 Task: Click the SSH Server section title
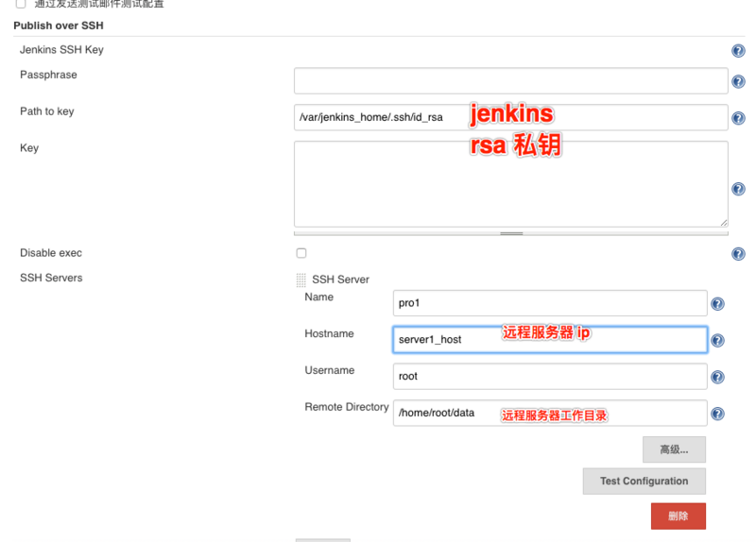click(340, 279)
